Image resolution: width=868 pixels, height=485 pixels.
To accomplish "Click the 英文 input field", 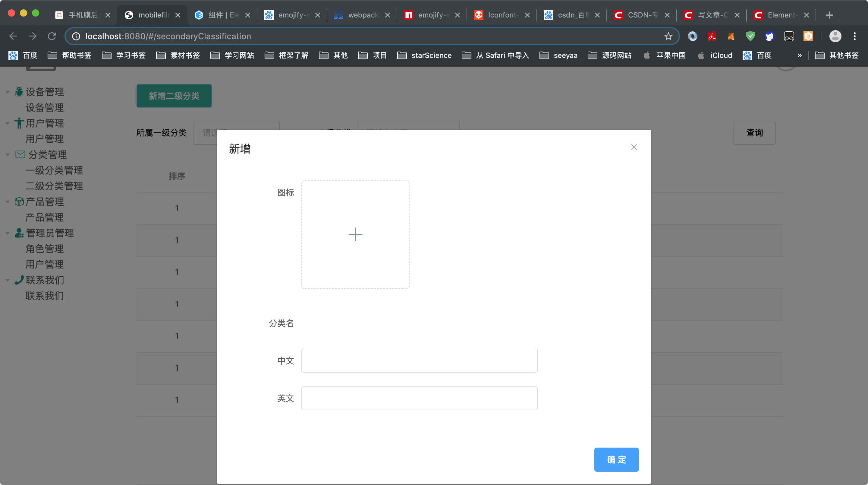I will [419, 398].
